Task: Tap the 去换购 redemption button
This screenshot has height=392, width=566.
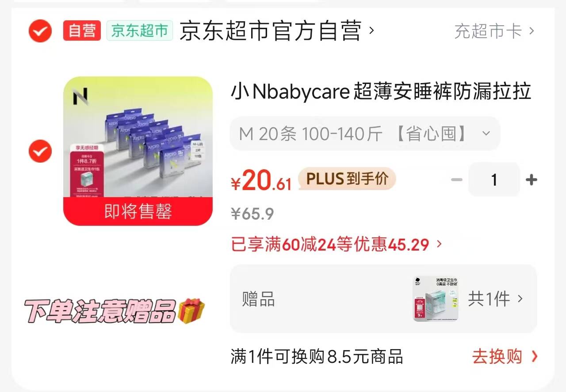Action: pyautogui.click(x=505, y=357)
